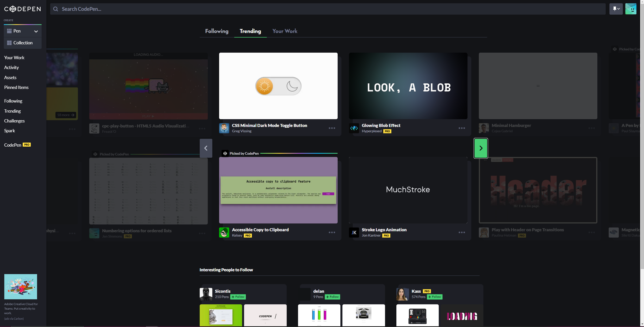The image size is (644, 327).
Task: Switch to the Following tab
Action: pos(217,31)
